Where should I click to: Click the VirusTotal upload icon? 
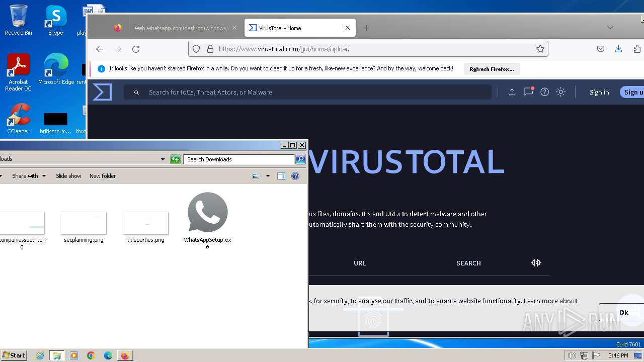[x=512, y=92]
